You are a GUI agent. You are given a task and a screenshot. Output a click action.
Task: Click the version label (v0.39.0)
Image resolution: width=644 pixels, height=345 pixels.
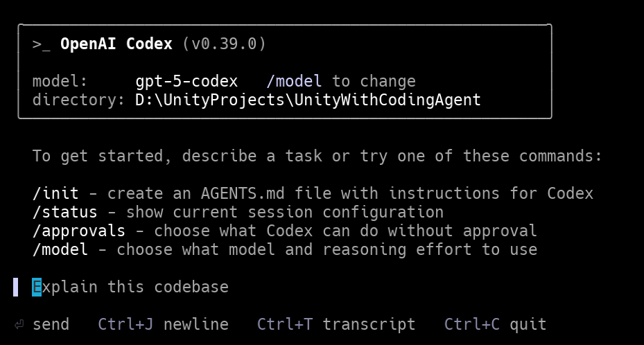click(x=224, y=44)
